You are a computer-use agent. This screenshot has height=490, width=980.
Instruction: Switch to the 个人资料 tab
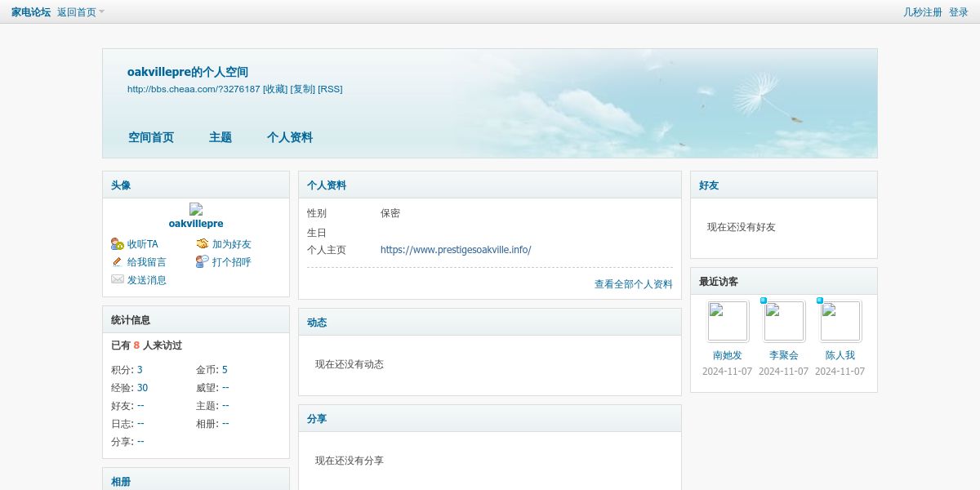tap(290, 137)
